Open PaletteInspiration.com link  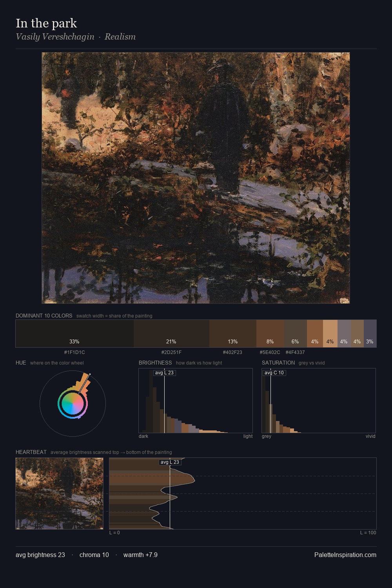click(x=345, y=555)
